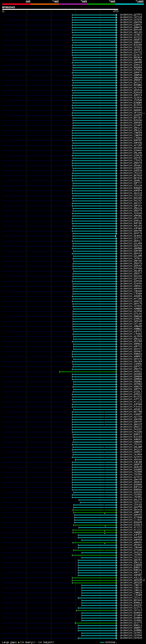Select hit label UniRef100_O23830
146x644 pixels.
(131, 98)
